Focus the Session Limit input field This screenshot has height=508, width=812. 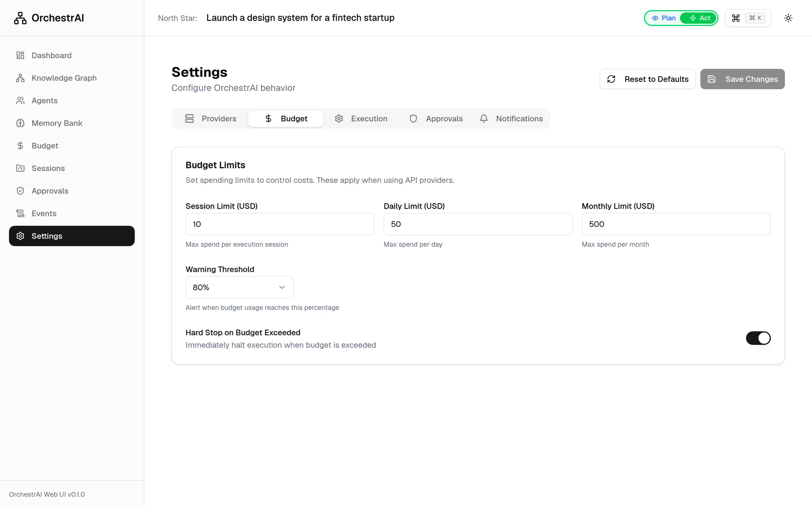pyautogui.click(x=280, y=224)
